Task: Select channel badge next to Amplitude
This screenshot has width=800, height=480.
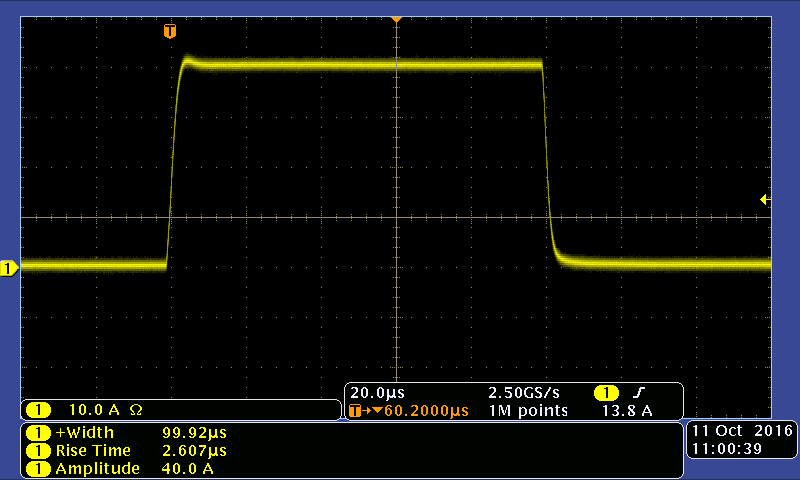Action: 38,469
